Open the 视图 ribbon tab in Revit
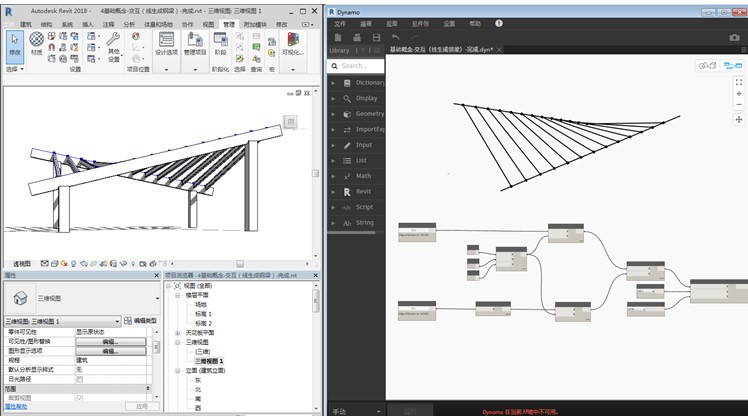Viewport: 748px width, 420px height. click(x=208, y=24)
